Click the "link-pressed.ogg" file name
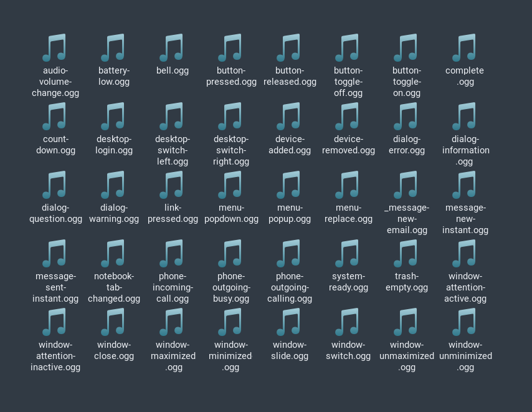This screenshot has height=412, width=532. pos(173,213)
